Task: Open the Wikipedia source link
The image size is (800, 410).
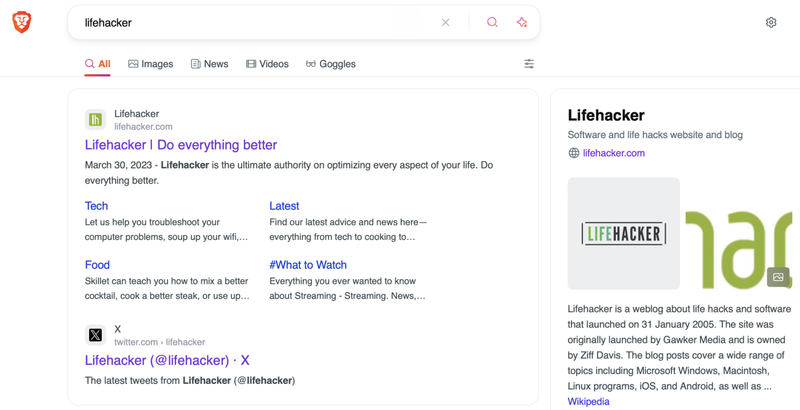Action: point(588,401)
